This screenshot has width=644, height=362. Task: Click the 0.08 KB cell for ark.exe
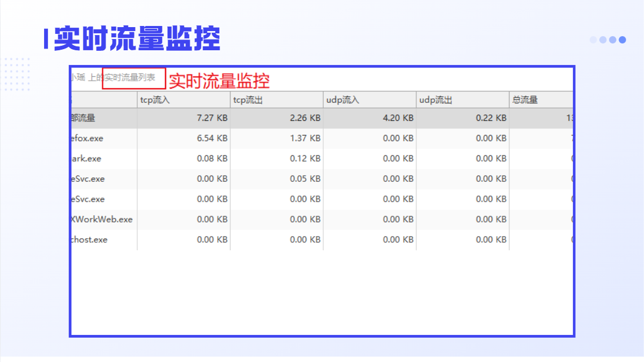184,159
